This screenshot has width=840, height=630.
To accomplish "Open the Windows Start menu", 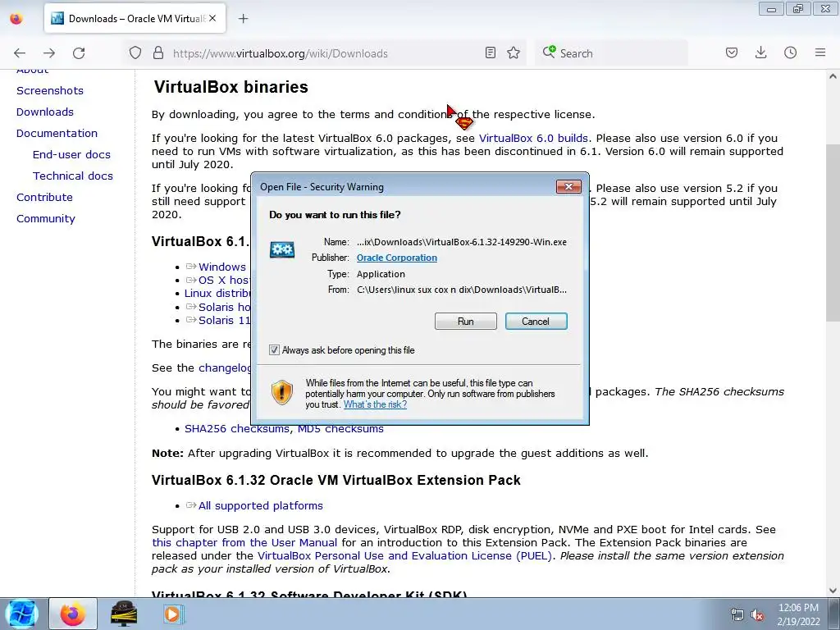I will [x=21, y=614].
